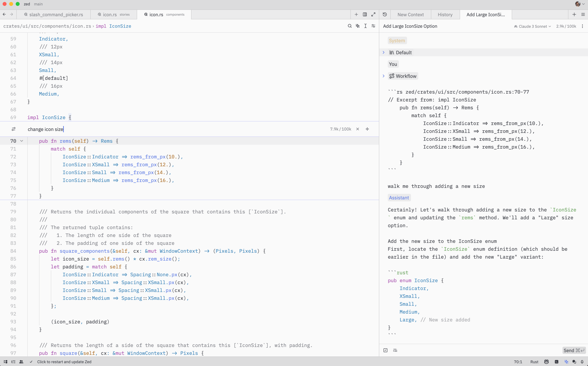Toggle the project panel in status bar
This screenshot has width=588, height=366.
tap(6, 362)
